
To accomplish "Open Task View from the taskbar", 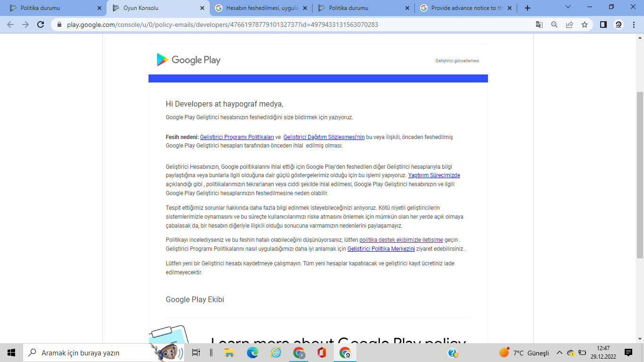I will click(196, 353).
